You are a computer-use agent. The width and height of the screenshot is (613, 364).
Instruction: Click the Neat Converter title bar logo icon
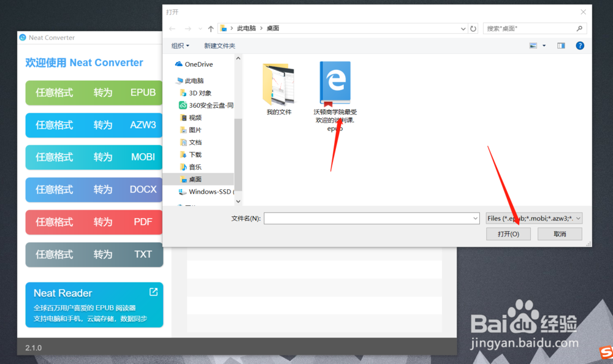[23, 37]
